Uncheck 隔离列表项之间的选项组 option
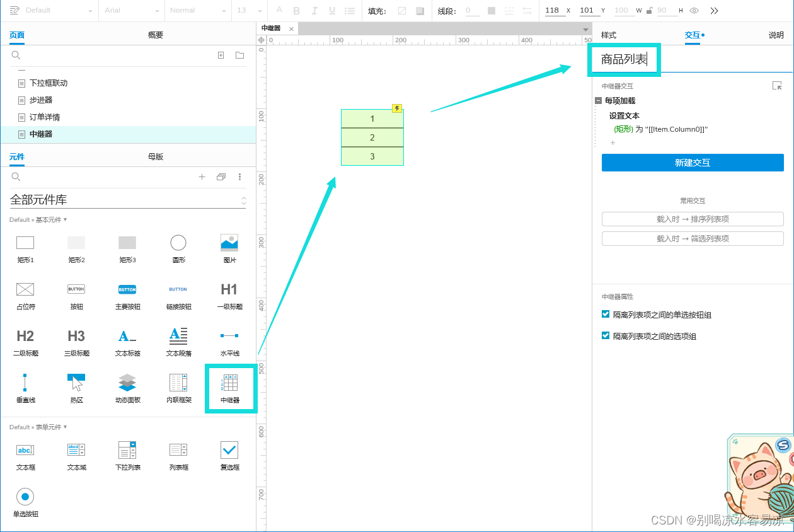The image size is (794, 532). click(x=605, y=335)
